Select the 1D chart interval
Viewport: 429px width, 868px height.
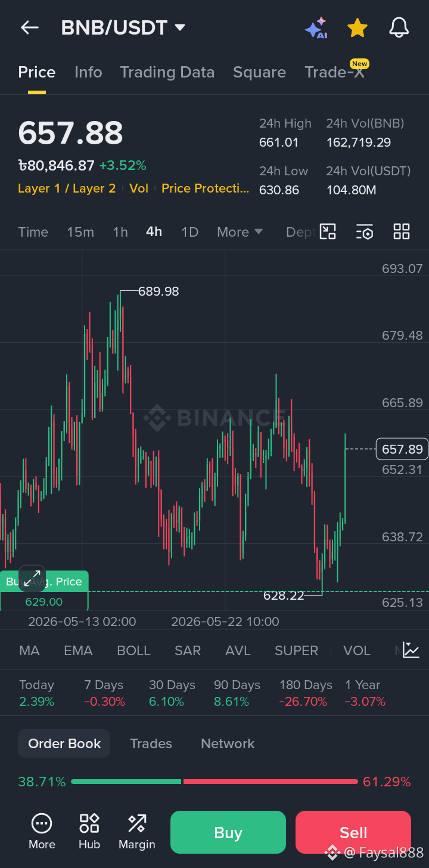pos(189,232)
